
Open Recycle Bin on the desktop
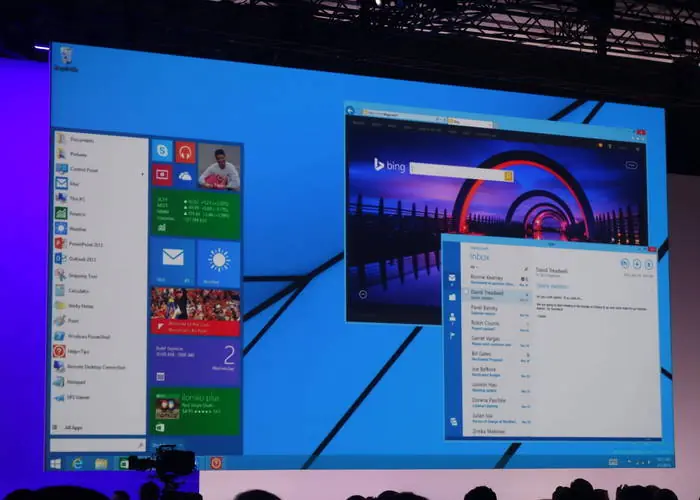tap(67, 59)
